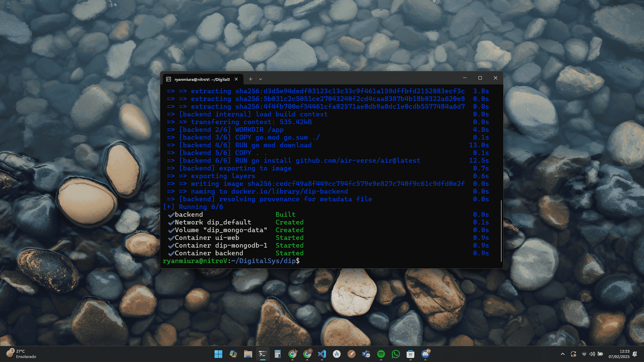
Task: Expand the terminal profile dropdown chevron
Action: (261, 79)
